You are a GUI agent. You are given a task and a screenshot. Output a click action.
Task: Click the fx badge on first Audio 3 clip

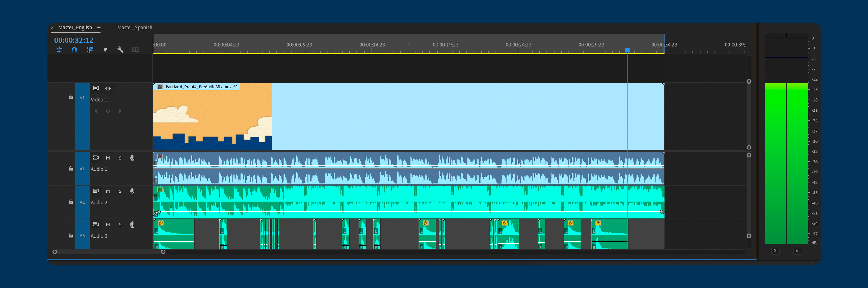(161, 223)
